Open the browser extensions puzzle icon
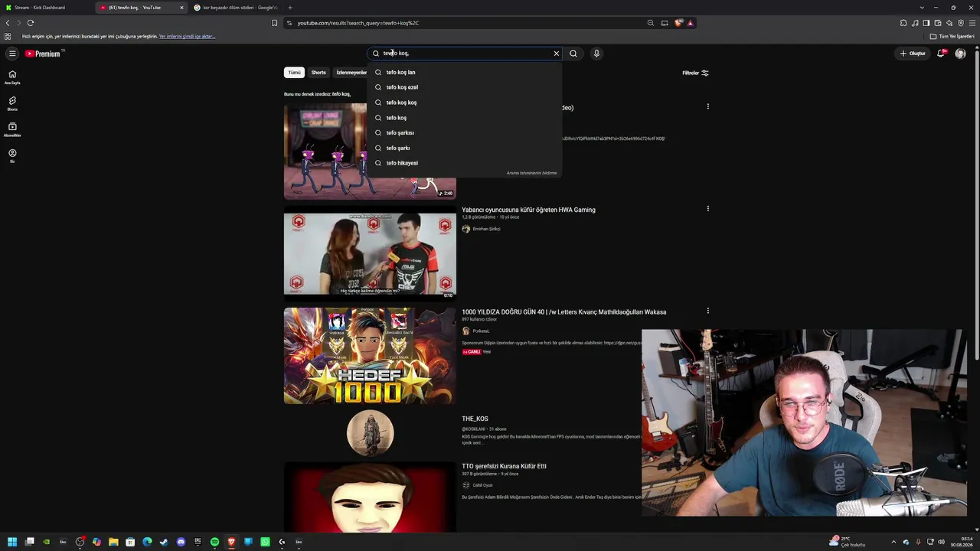The width and height of the screenshot is (980, 551). pos(903,23)
